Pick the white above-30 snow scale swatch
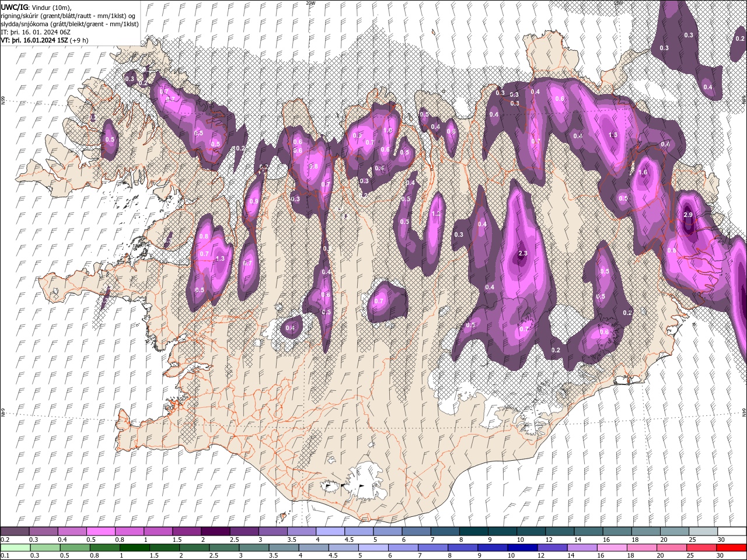Image resolution: width=747 pixels, height=560 pixels. [x=732, y=531]
